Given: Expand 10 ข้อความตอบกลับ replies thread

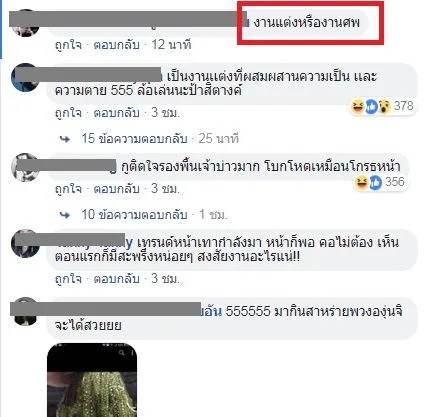Looking at the screenshot, I should (134, 215).
